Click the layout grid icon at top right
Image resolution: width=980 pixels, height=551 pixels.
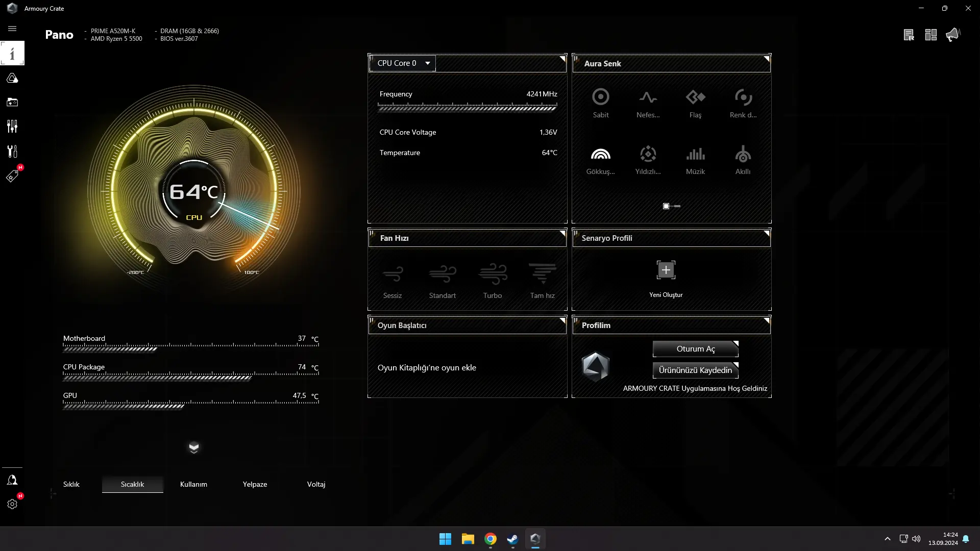click(930, 35)
